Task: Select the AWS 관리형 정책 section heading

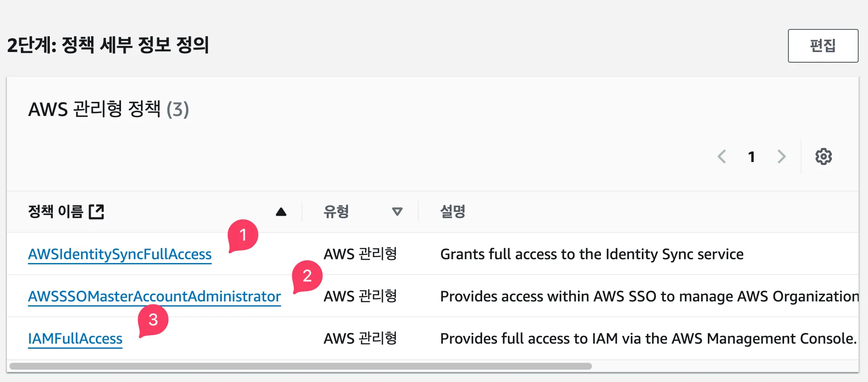Action: (x=108, y=110)
